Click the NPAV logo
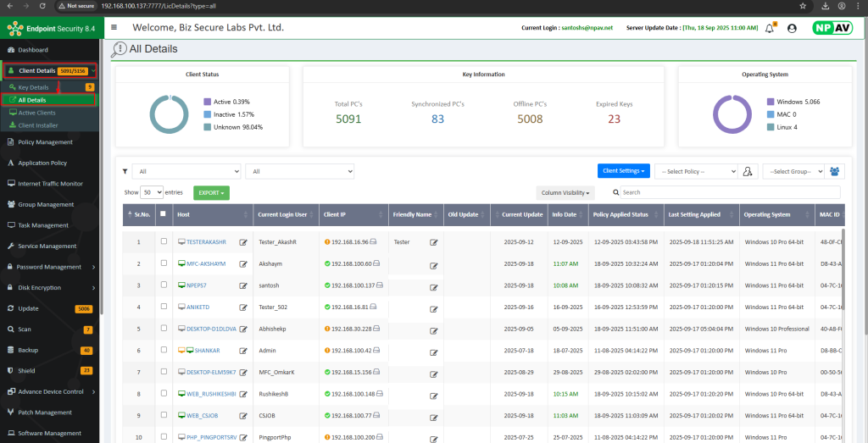 pos(832,27)
